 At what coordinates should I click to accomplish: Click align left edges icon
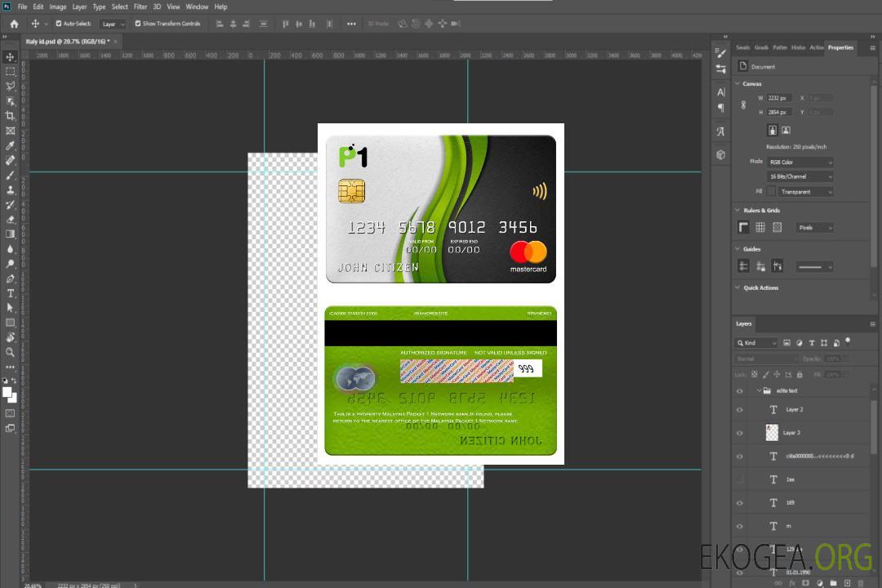coord(220,24)
